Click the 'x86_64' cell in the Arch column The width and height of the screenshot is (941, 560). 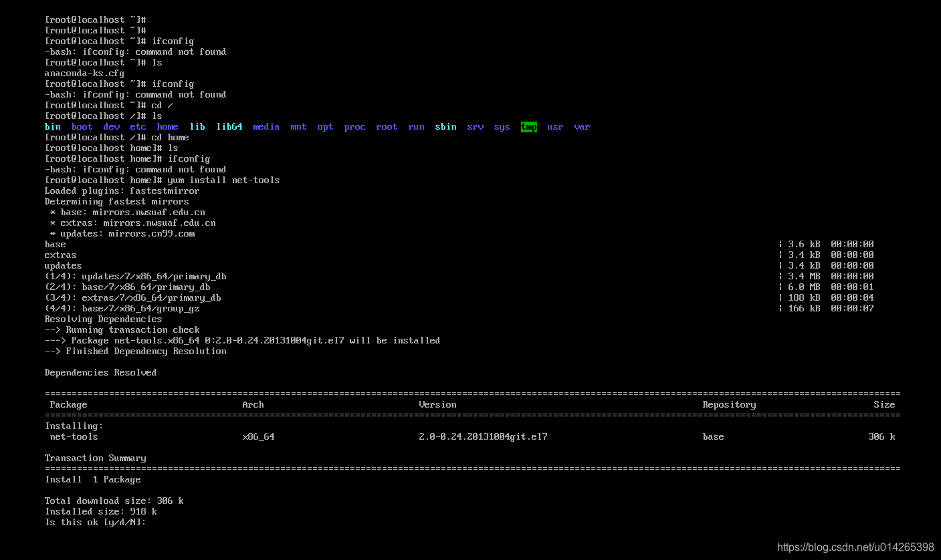click(x=259, y=437)
